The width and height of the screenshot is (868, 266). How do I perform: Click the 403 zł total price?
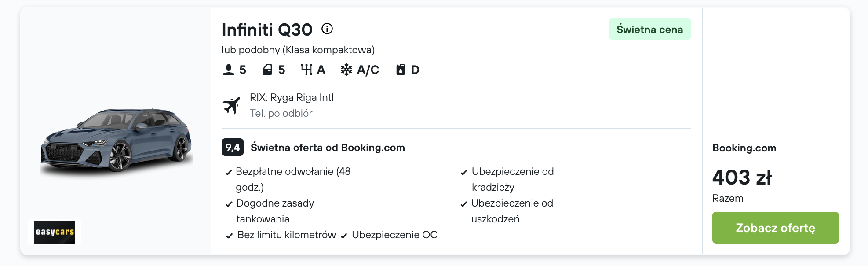pyautogui.click(x=742, y=177)
